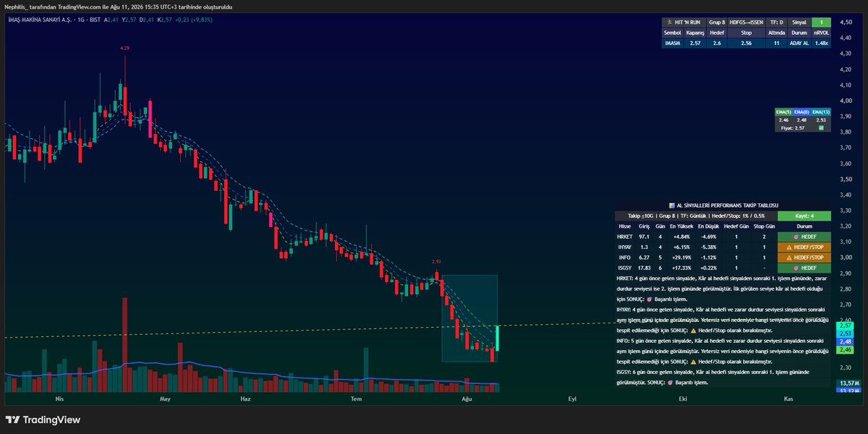
Task: Click the 2,46 green EMA label on axis
Action: click(846, 349)
